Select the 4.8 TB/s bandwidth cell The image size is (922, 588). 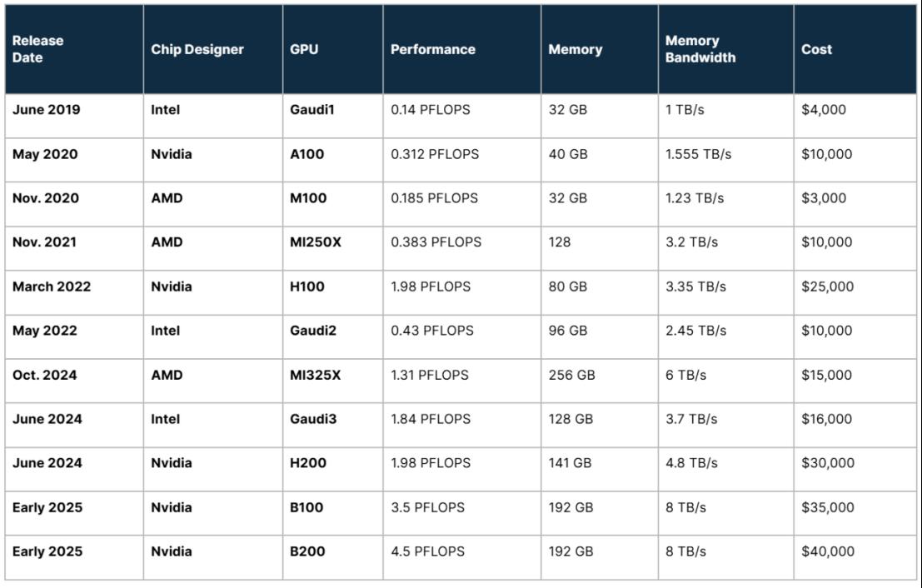[725, 469]
